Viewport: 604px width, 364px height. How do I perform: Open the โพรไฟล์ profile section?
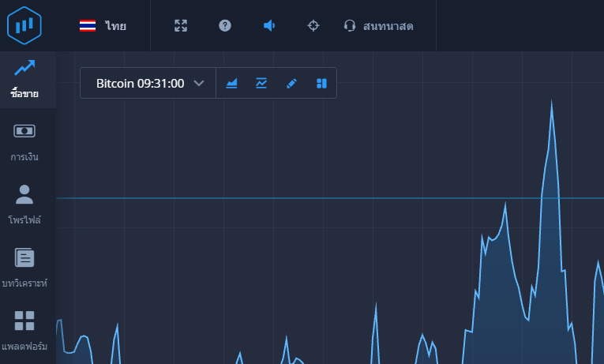[24, 206]
